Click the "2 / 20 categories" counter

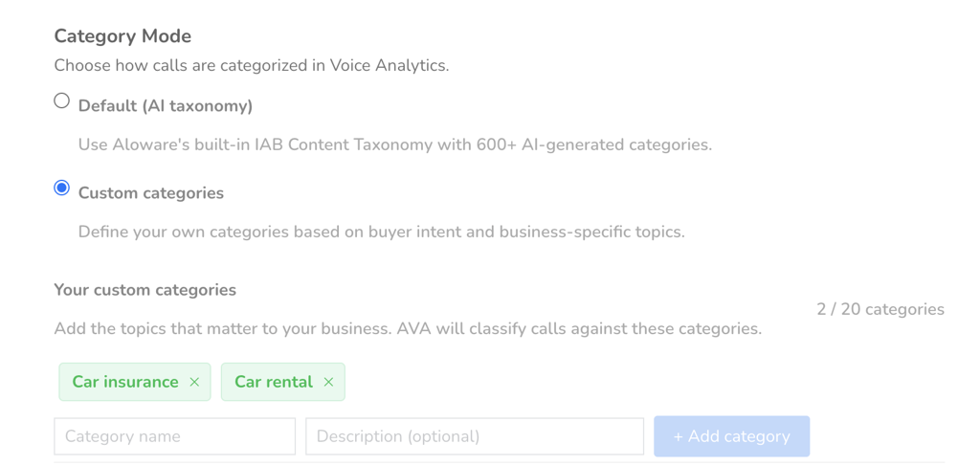pos(880,309)
